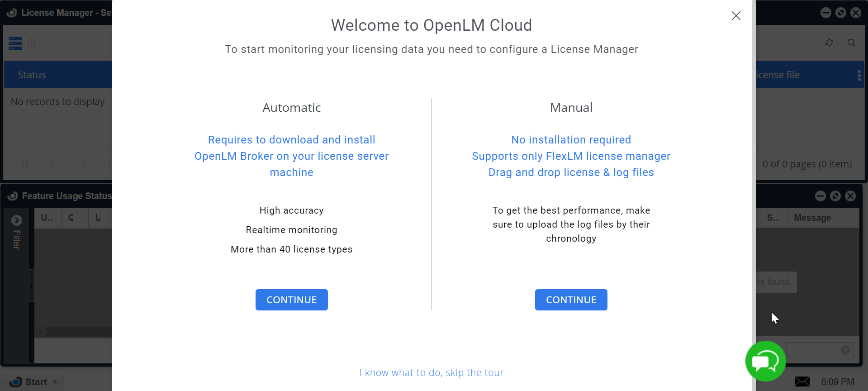This screenshot has width=868, height=391.
Task: Close the Welcome to OpenLM Cloud dialog
Action: click(736, 16)
